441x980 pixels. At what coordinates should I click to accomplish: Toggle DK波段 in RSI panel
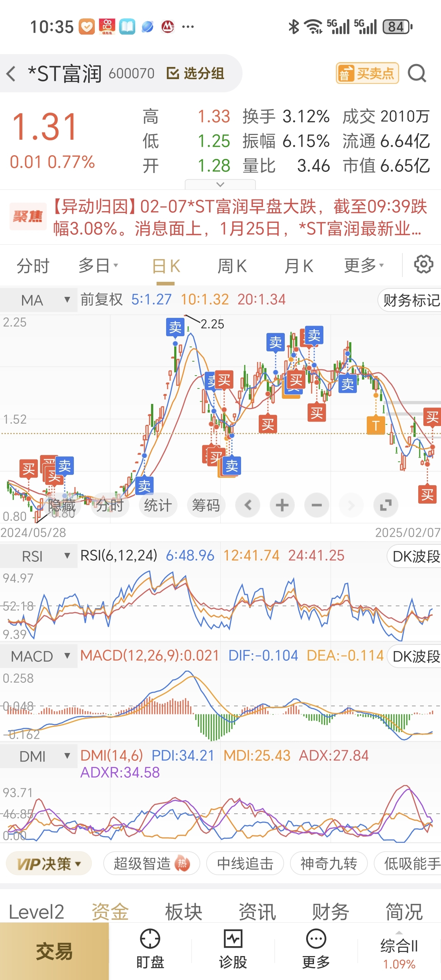pyautogui.click(x=415, y=556)
